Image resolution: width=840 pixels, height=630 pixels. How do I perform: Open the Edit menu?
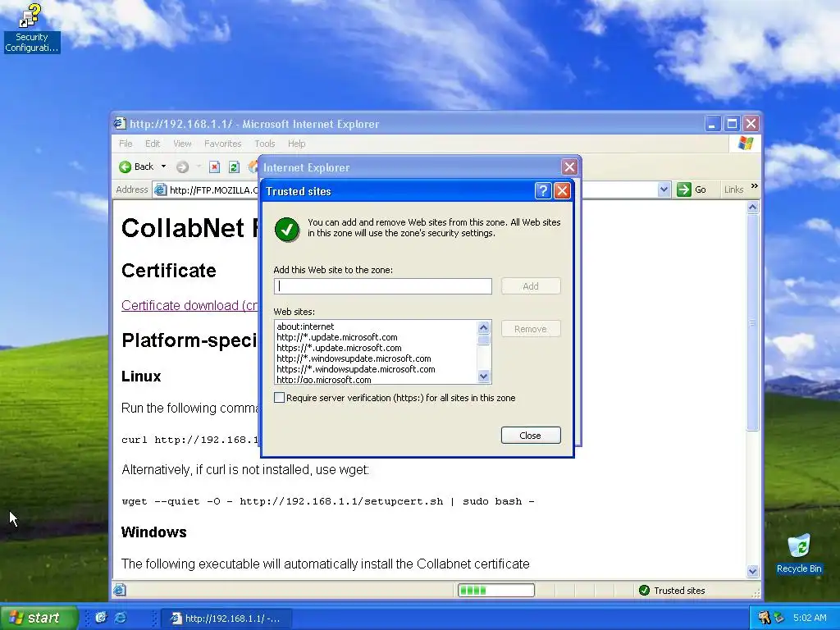click(152, 144)
